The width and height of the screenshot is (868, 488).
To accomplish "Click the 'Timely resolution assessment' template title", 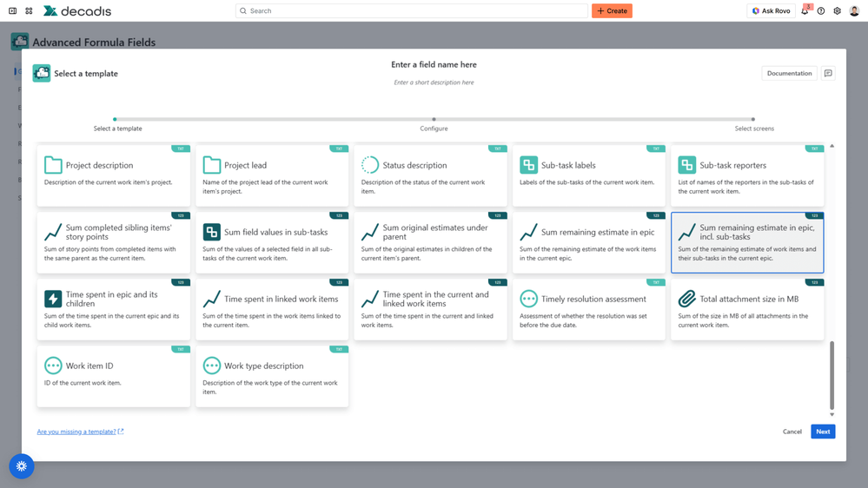I will [x=593, y=299].
